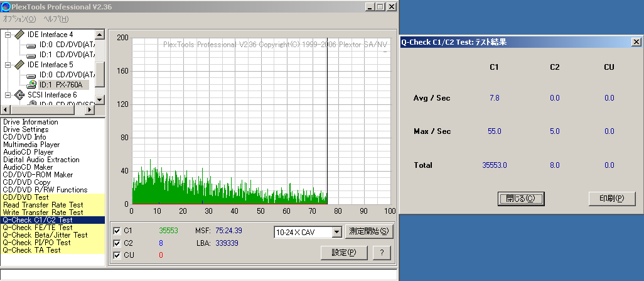The image size is (644, 281).
Task: Open the ヘルプ(H) menu
Action: click(56, 19)
